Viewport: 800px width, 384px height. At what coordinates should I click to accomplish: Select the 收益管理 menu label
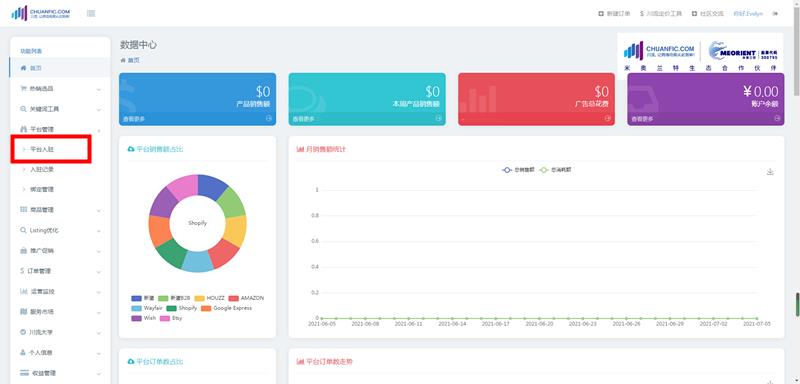click(44, 373)
